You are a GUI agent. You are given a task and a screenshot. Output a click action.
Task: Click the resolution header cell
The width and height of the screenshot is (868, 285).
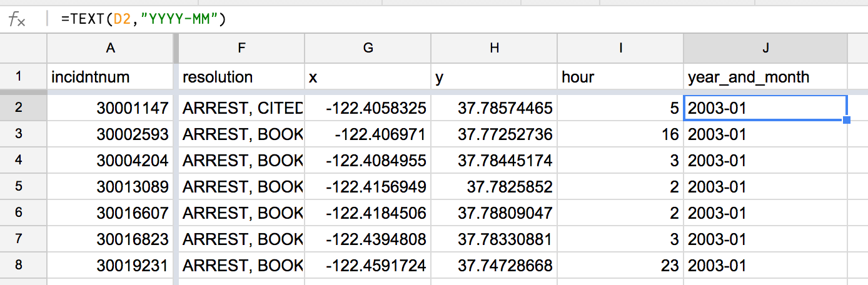(241, 77)
